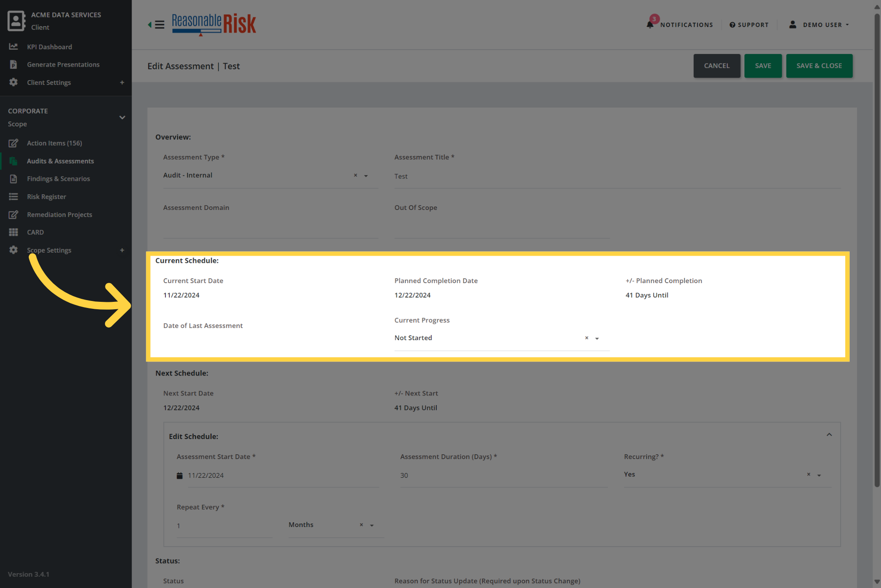Open the Months repeat unit dropdown
Image resolution: width=881 pixels, height=588 pixels.
pos(372,526)
